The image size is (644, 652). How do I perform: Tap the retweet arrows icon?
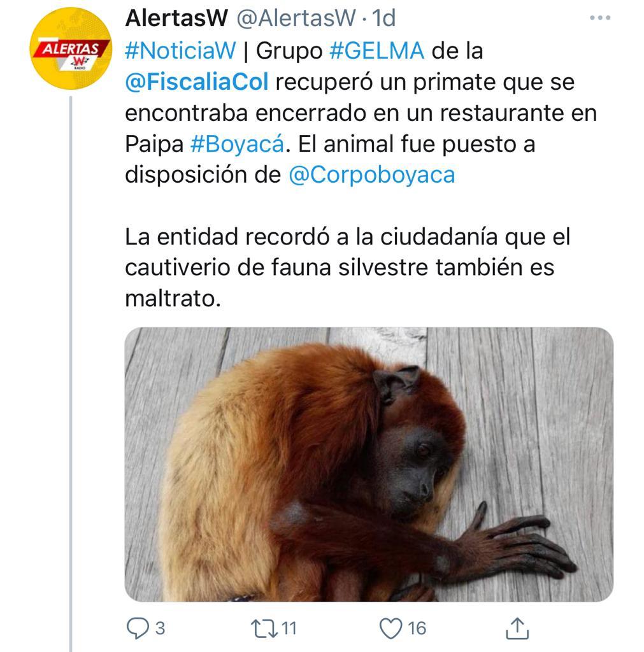(x=264, y=628)
